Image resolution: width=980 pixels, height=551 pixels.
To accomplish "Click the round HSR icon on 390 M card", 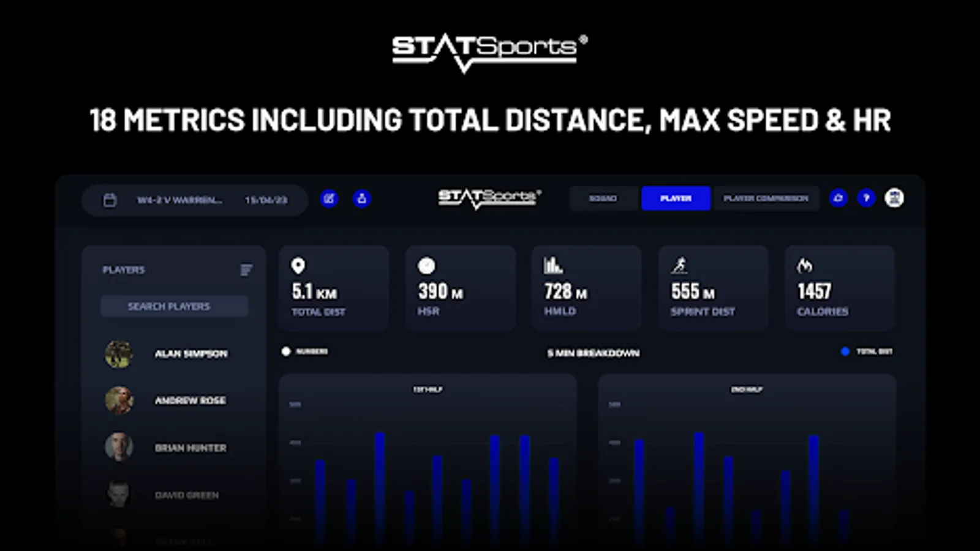I will 426,266.
